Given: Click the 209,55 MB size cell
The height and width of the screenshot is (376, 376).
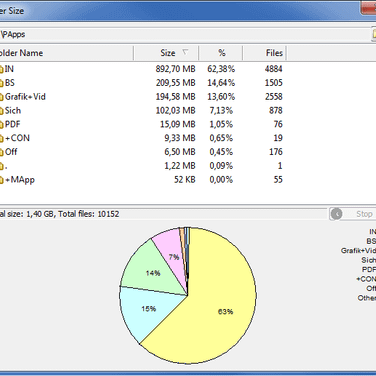Looking at the screenshot, I should (175, 83).
